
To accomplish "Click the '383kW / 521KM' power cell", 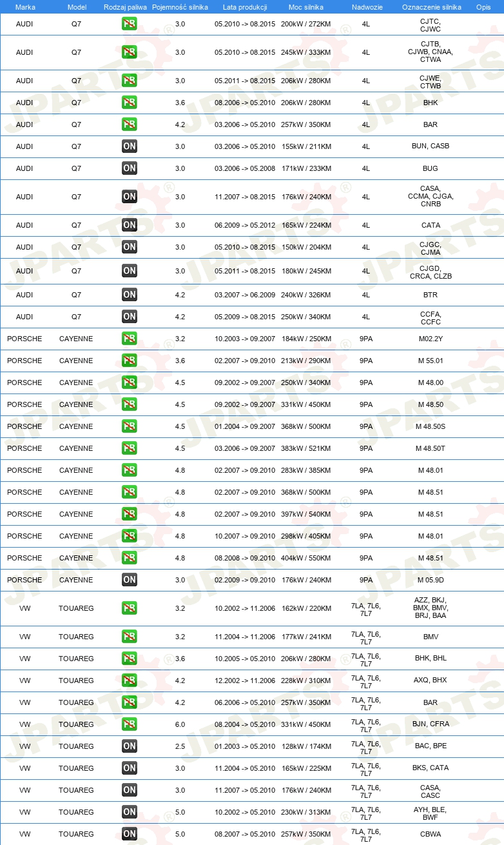I will [x=306, y=448].
